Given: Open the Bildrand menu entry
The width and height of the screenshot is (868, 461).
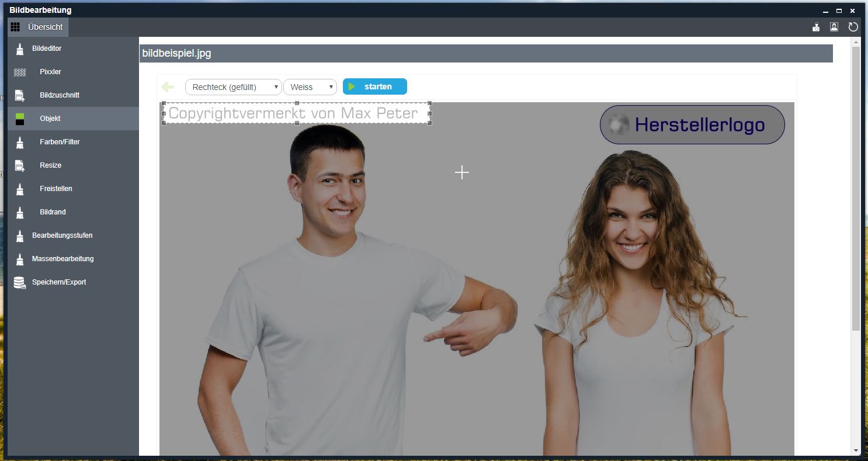Looking at the screenshot, I should coord(73,212).
